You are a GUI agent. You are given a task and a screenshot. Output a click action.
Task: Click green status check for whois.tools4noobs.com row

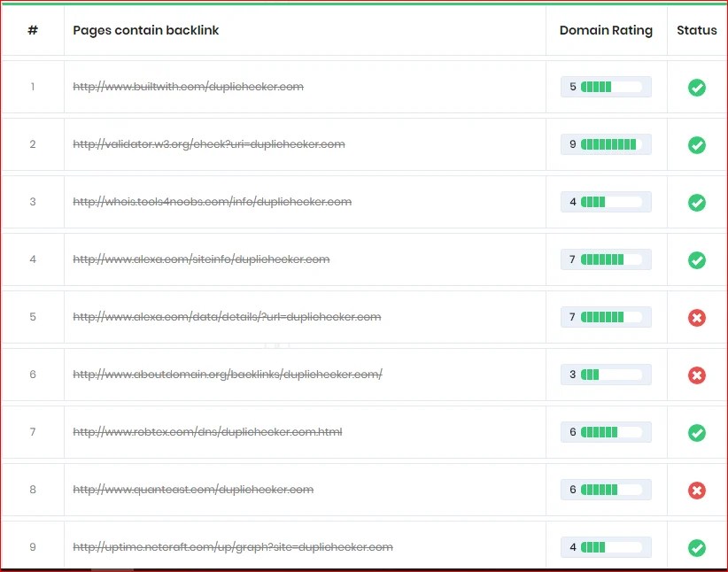point(697,202)
